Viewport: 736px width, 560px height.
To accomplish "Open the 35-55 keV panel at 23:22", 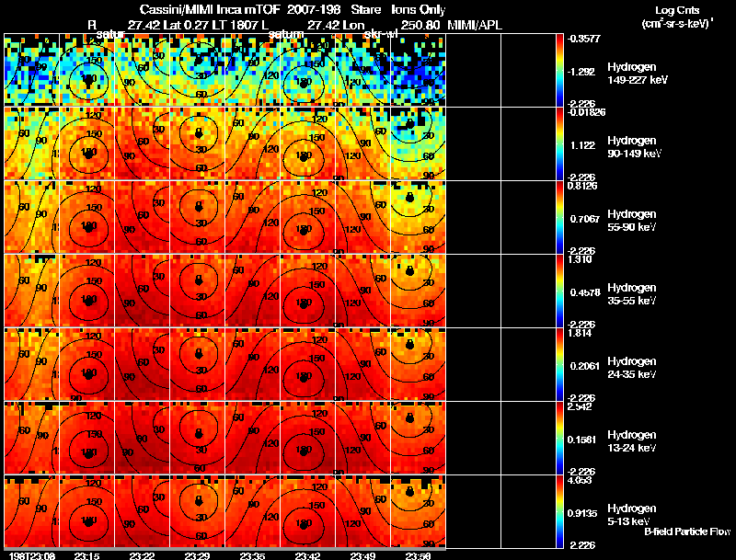I will tap(142, 291).
